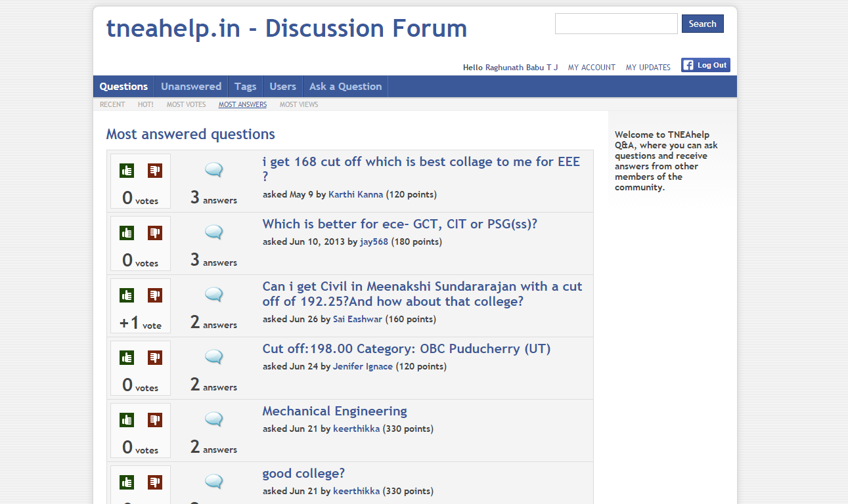Go to Ask a Question tab
The image size is (848, 504).
coord(346,87)
